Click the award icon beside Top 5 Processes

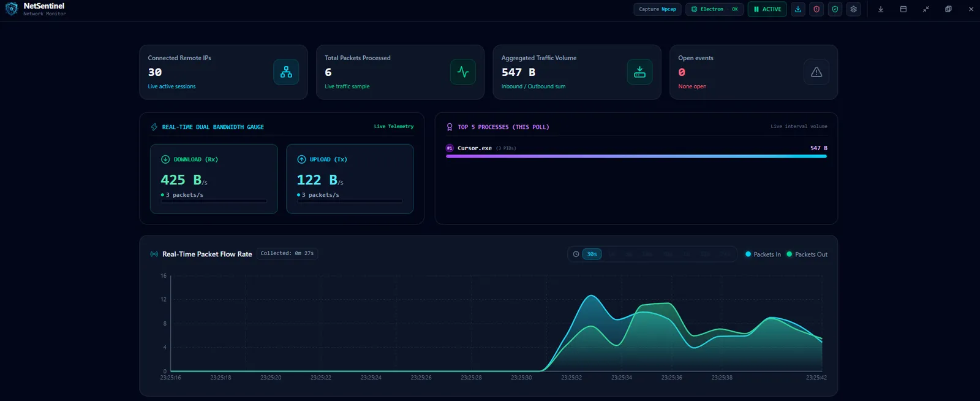[x=450, y=127]
